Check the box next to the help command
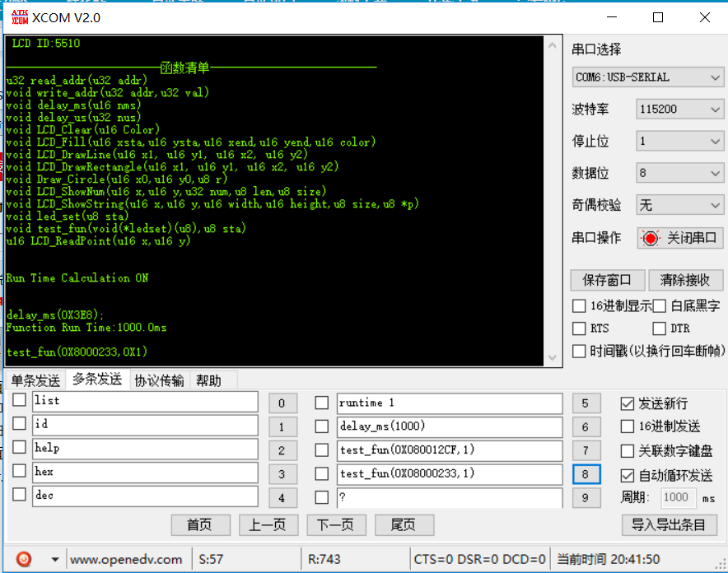Image resolution: width=728 pixels, height=573 pixels. click(19, 447)
